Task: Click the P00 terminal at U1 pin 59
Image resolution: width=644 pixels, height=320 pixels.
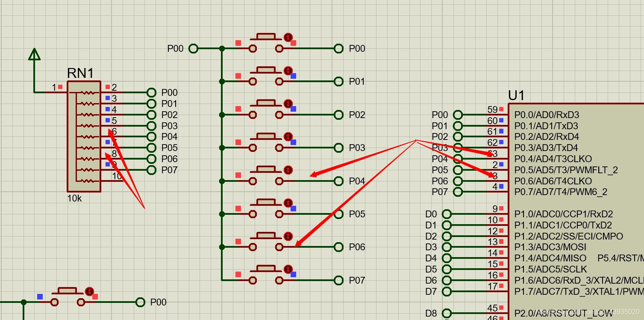Action: tap(458, 115)
